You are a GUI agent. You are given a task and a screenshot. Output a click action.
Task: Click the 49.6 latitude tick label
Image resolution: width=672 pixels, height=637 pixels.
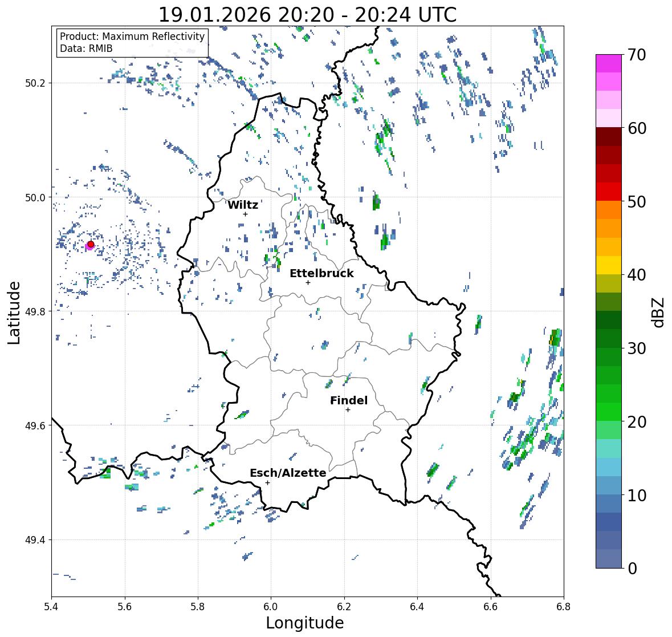pos(35,425)
